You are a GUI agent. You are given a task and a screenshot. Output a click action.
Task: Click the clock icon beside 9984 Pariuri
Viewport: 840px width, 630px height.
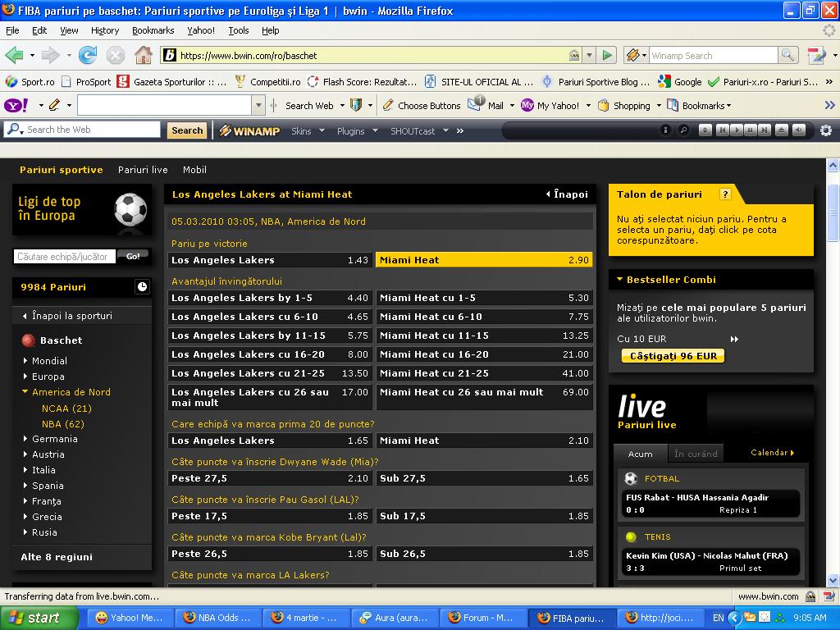(142, 286)
